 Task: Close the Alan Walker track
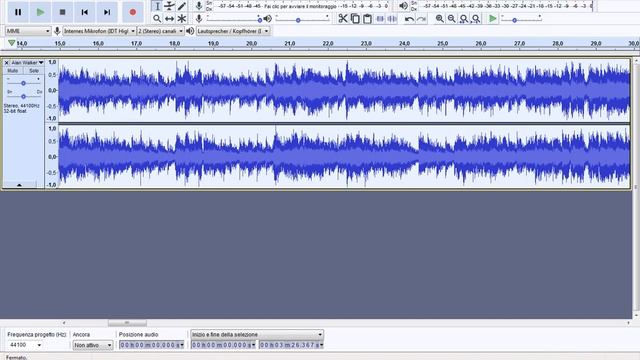tap(7, 62)
